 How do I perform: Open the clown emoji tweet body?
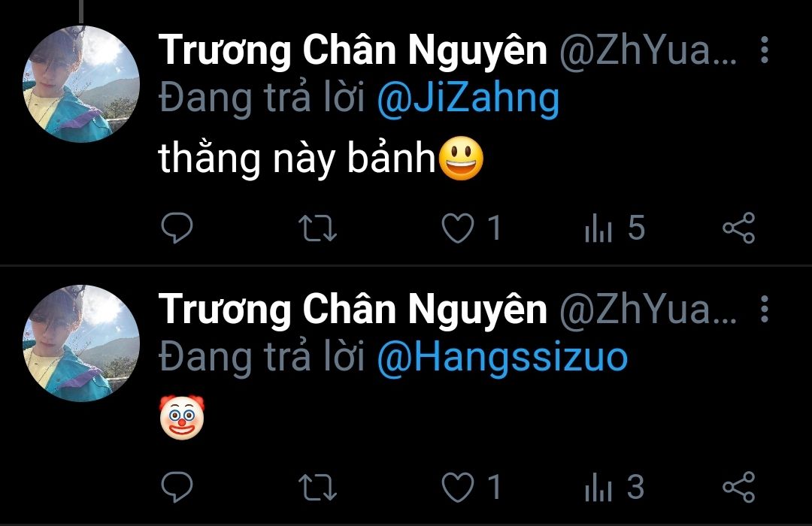point(182,417)
